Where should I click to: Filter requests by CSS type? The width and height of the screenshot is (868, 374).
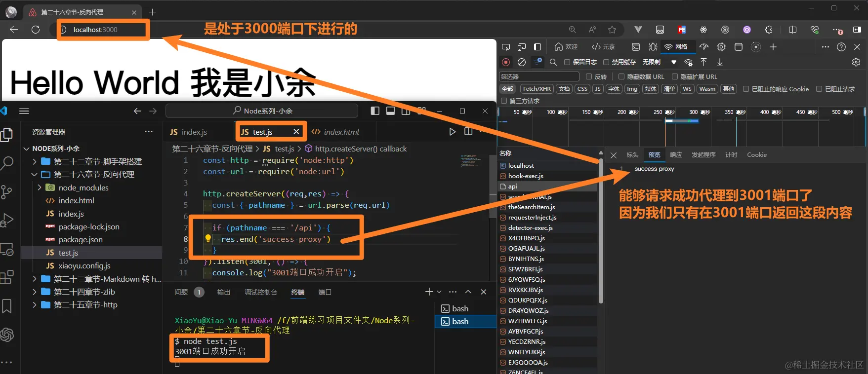582,89
